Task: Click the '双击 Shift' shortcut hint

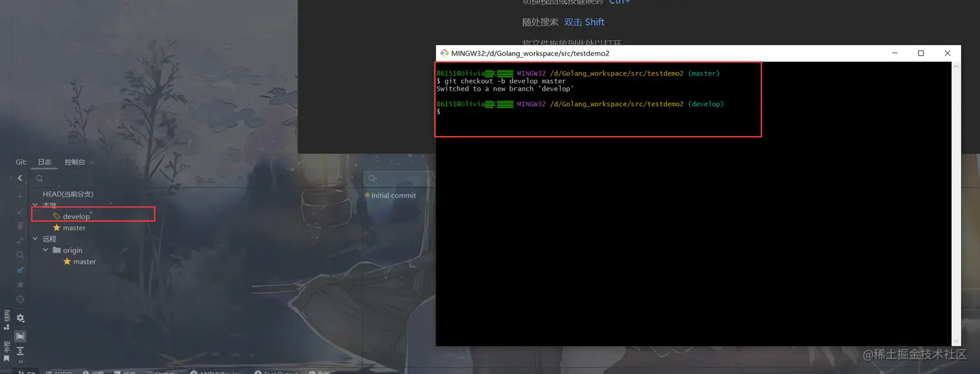Action: pos(584,22)
